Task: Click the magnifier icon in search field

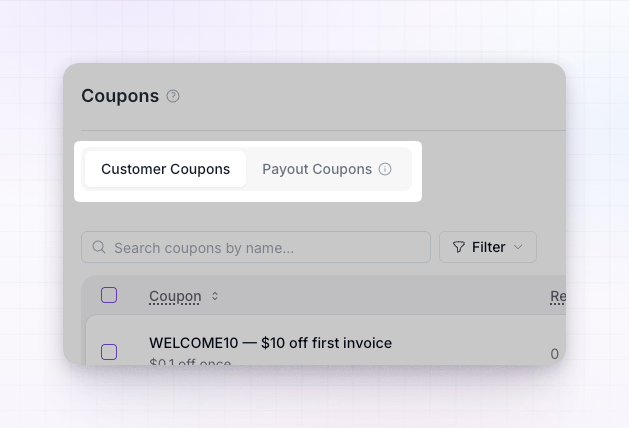Action: [x=99, y=247]
